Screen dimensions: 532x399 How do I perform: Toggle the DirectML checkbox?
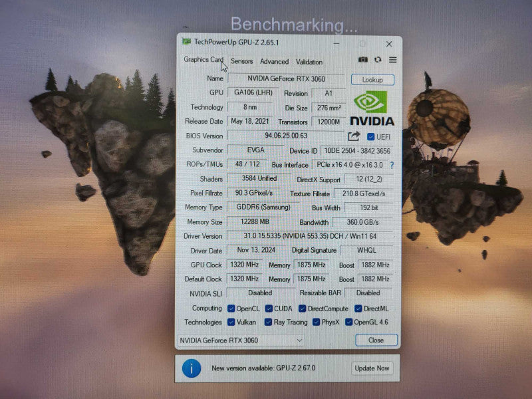coord(358,309)
